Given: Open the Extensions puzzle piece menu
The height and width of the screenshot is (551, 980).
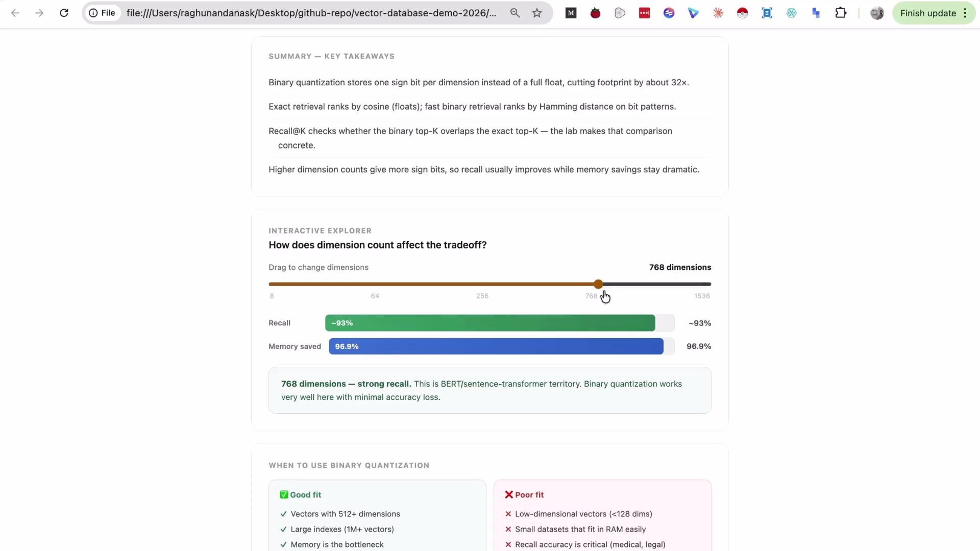Looking at the screenshot, I should [841, 13].
